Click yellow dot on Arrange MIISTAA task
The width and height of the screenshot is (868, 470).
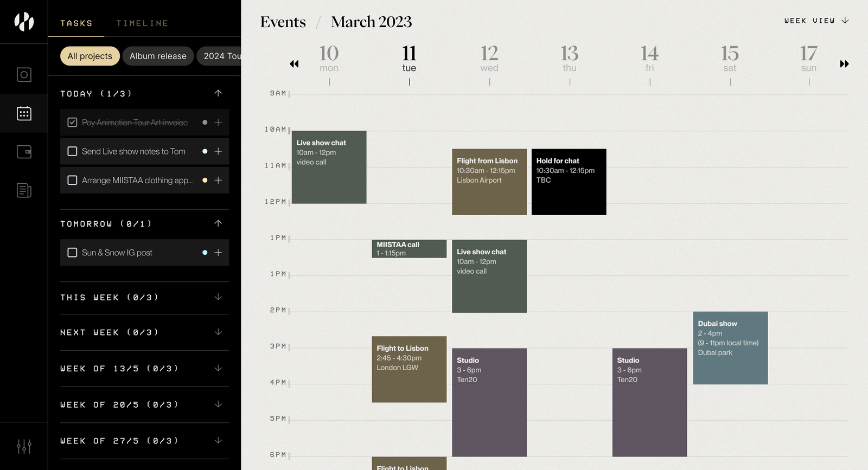[x=205, y=180]
